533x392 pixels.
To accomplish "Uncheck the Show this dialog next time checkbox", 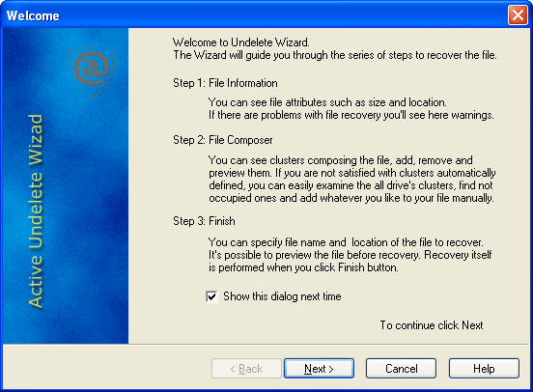I will pos(211,296).
